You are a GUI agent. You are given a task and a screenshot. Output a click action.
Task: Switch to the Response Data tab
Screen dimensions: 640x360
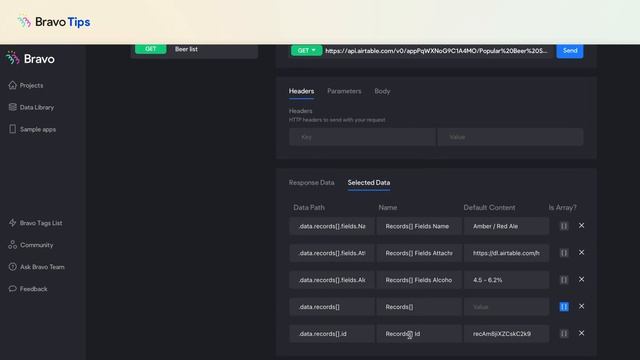(x=311, y=182)
